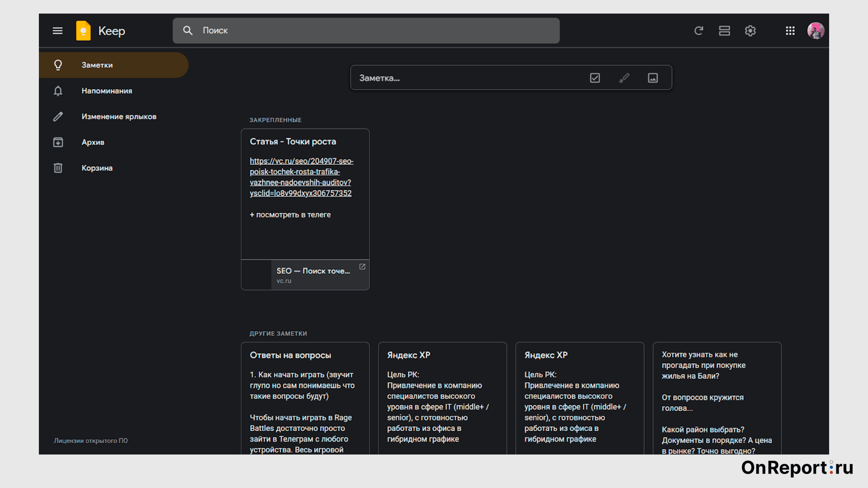
Task: Click the ДРУГИЕ ЗАМЕТКИ section heading
Action: tap(278, 333)
